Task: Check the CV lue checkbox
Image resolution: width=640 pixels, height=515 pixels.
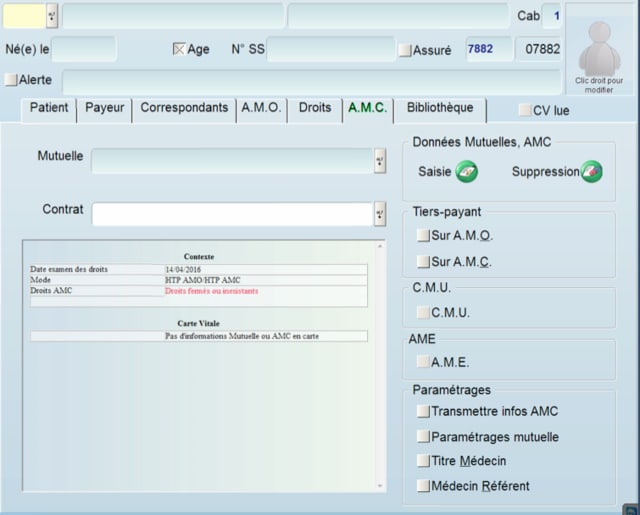Action: click(525, 110)
